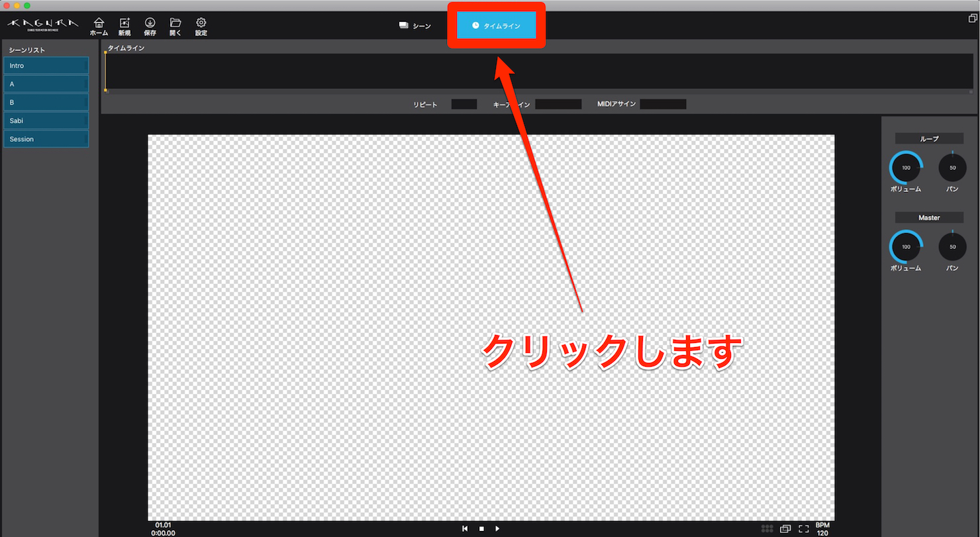Create a new project with 新規
Image resolution: width=980 pixels, height=537 pixels.
coord(124,26)
